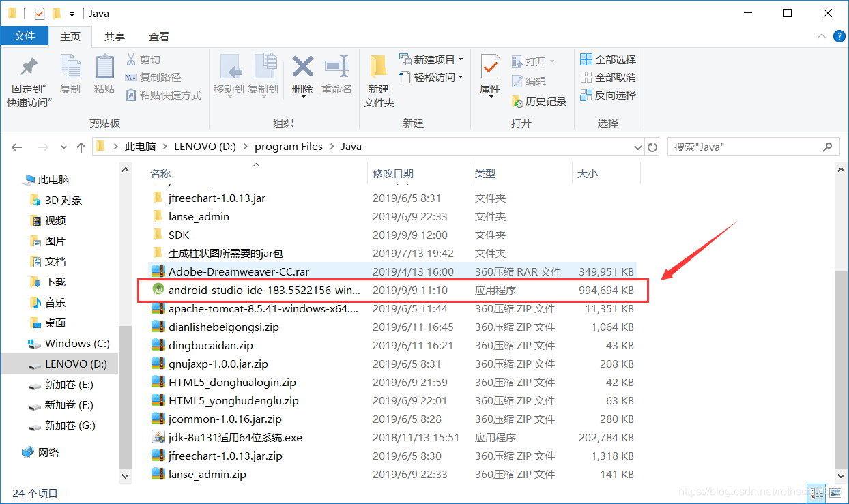Select the android-studio-ide installer file
Image resolution: width=849 pixels, height=504 pixels.
coord(392,291)
